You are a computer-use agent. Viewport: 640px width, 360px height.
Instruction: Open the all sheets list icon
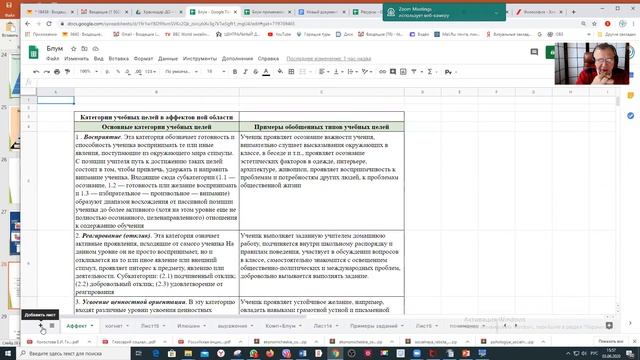[x=52, y=326]
